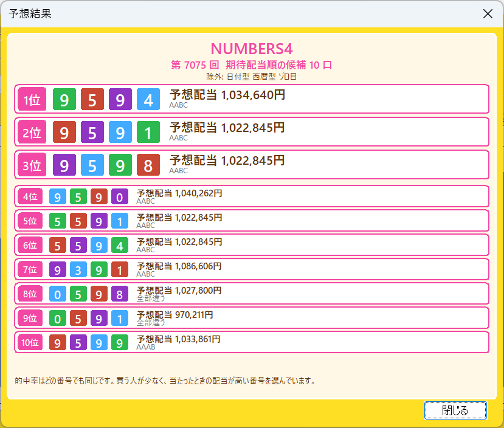
Task: Click the green 1 tile in 2位 row
Action: point(148,132)
